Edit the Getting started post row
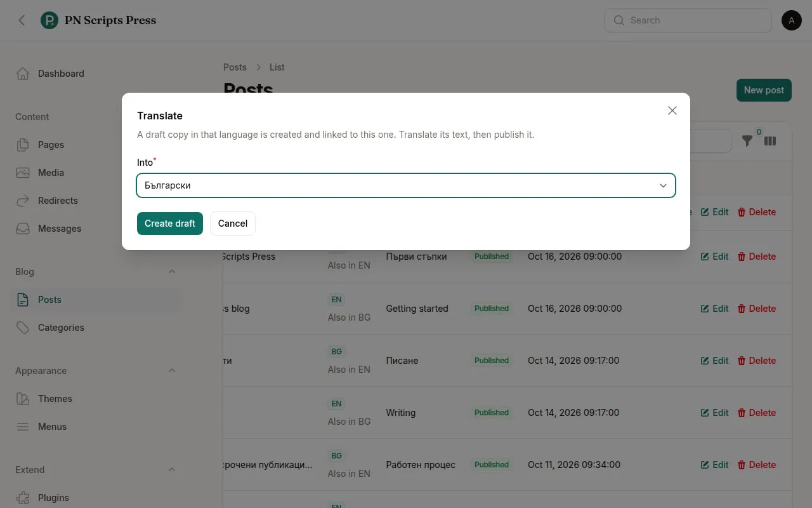The image size is (812, 508). click(x=715, y=309)
